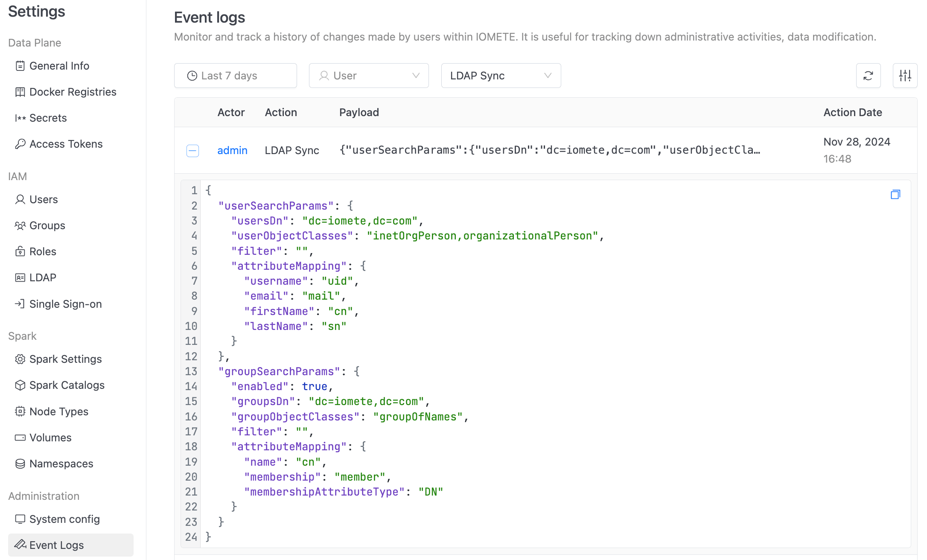Open table column settings sliders icon
The image size is (927, 560).
905,76
